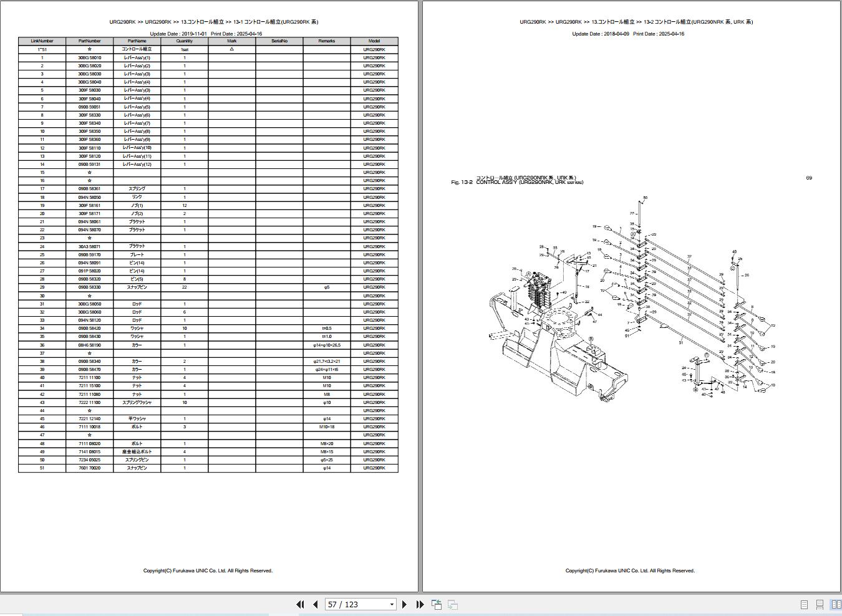Screen dimensions: 842x616
Task: Click the コントロール組立 part name in first row
Action: [x=137, y=49]
